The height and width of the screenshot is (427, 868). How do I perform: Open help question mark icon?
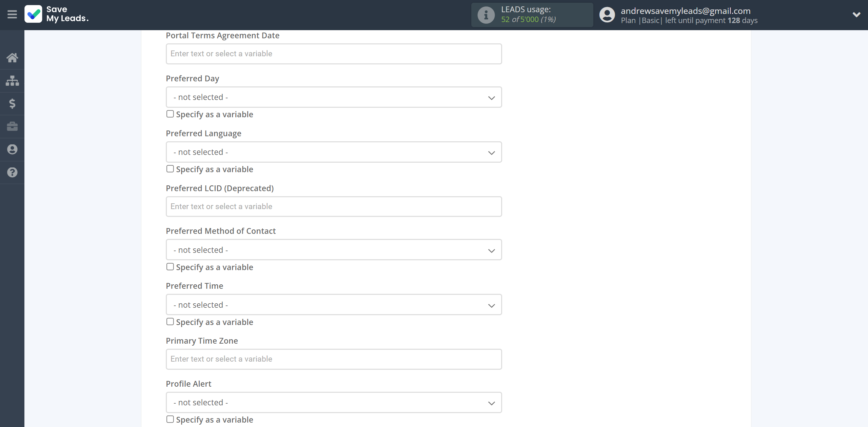[x=12, y=172]
